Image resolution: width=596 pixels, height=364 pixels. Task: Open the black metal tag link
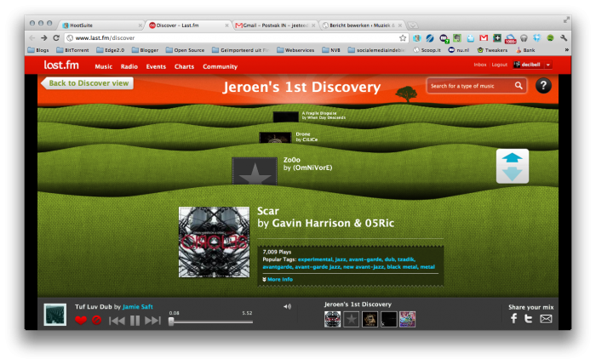tap(402, 267)
